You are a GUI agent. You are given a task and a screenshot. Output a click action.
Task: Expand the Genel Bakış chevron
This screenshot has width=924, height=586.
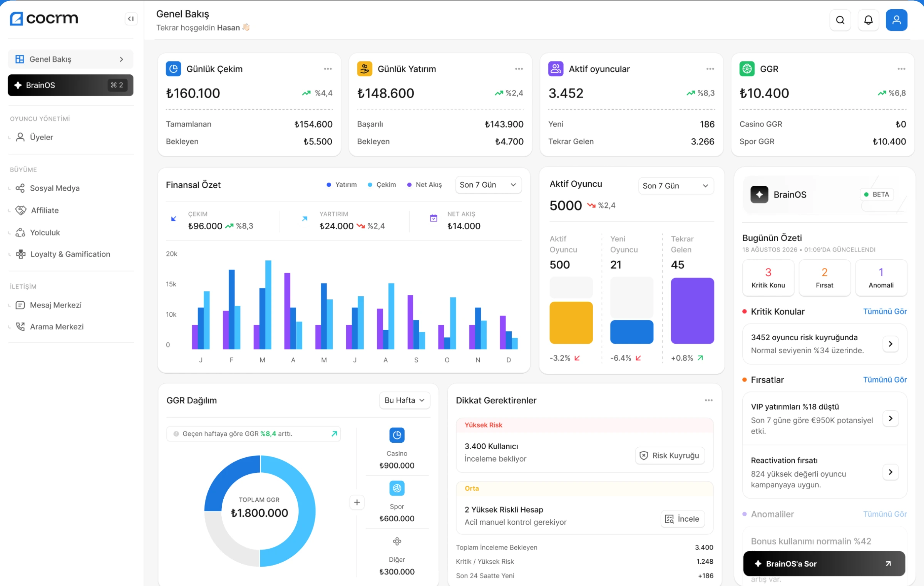[x=122, y=59]
